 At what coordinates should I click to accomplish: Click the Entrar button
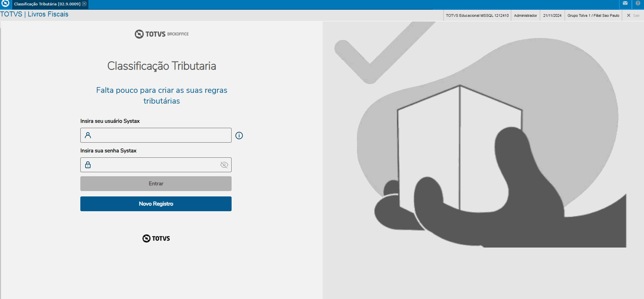click(156, 184)
